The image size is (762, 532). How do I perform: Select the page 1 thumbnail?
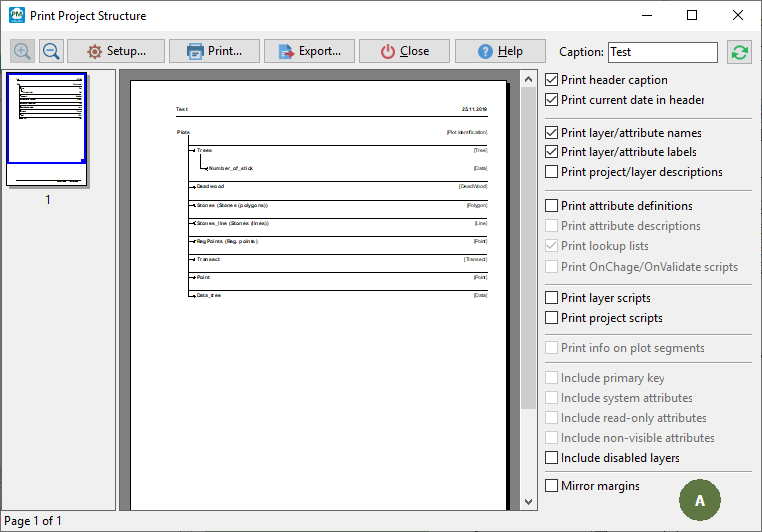(47, 130)
